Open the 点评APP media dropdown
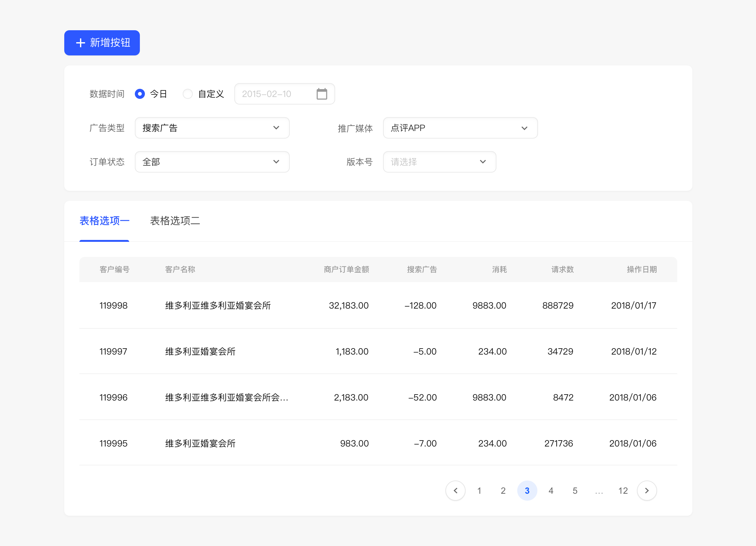Image resolution: width=756 pixels, height=546 pixels. (453, 128)
